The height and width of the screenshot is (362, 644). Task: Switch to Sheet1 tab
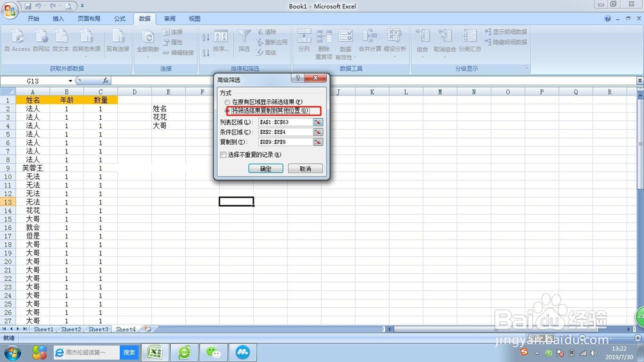(x=44, y=329)
